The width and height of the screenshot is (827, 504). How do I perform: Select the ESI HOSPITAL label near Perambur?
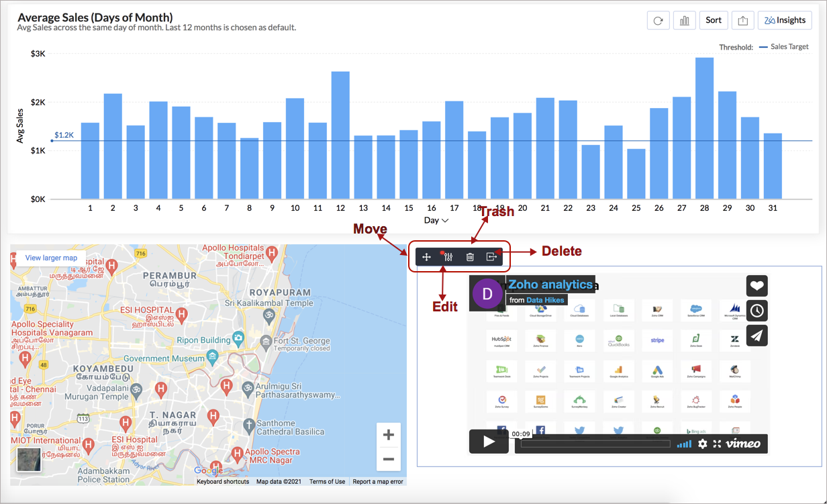(147, 310)
